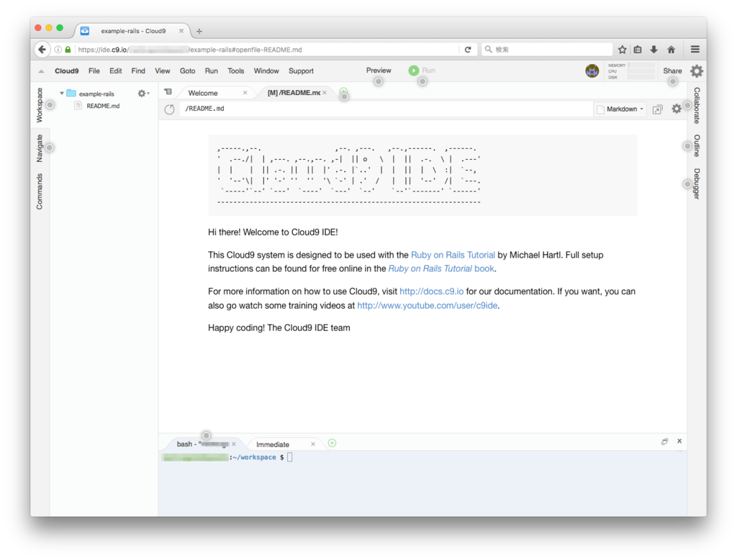Close the console panel with X
Viewport: 737px width, 560px height.
[x=679, y=441]
